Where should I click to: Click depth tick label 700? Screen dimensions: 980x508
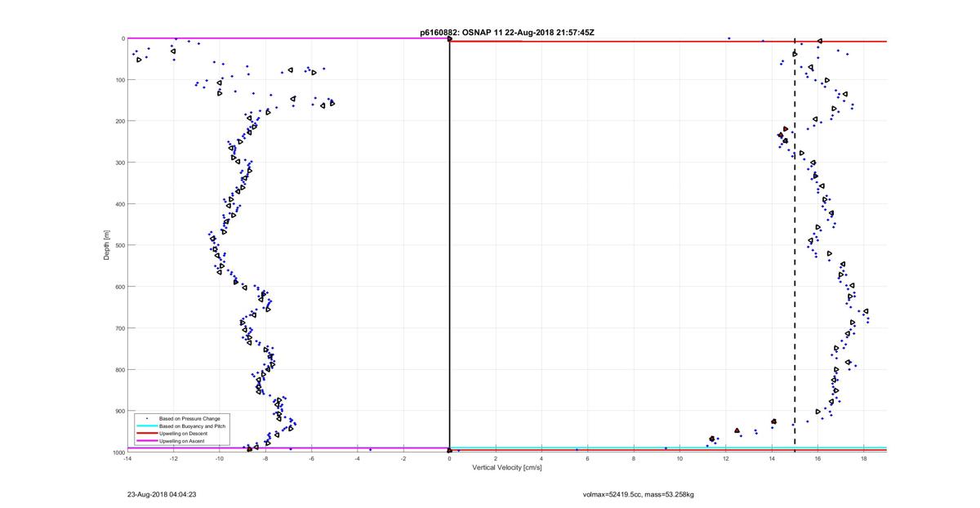[119, 328]
